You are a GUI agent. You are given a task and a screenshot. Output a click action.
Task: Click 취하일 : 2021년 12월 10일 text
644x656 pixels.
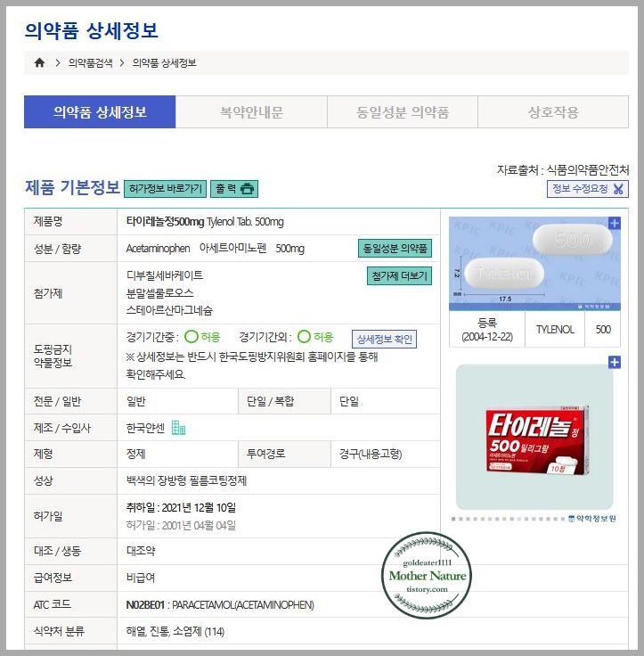pyautogui.click(x=181, y=507)
